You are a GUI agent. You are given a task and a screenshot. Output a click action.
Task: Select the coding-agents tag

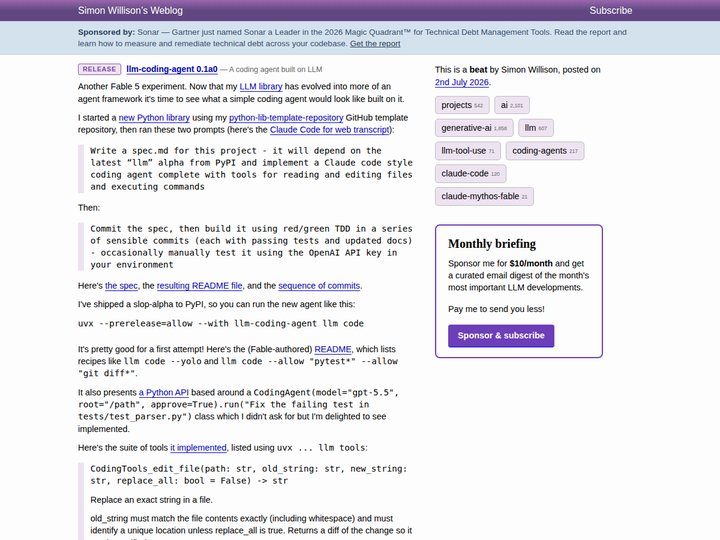[545, 151]
